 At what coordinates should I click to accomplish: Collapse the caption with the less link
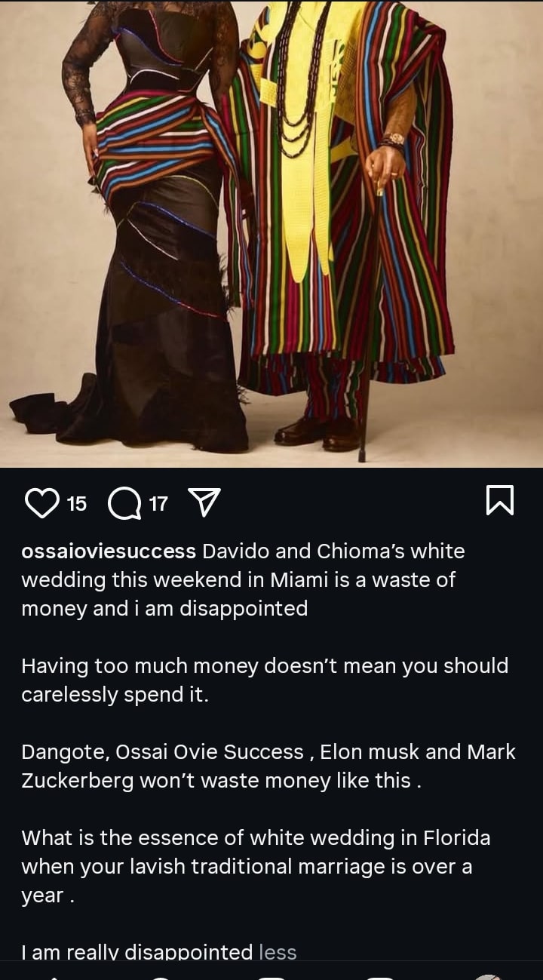click(x=278, y=952)
